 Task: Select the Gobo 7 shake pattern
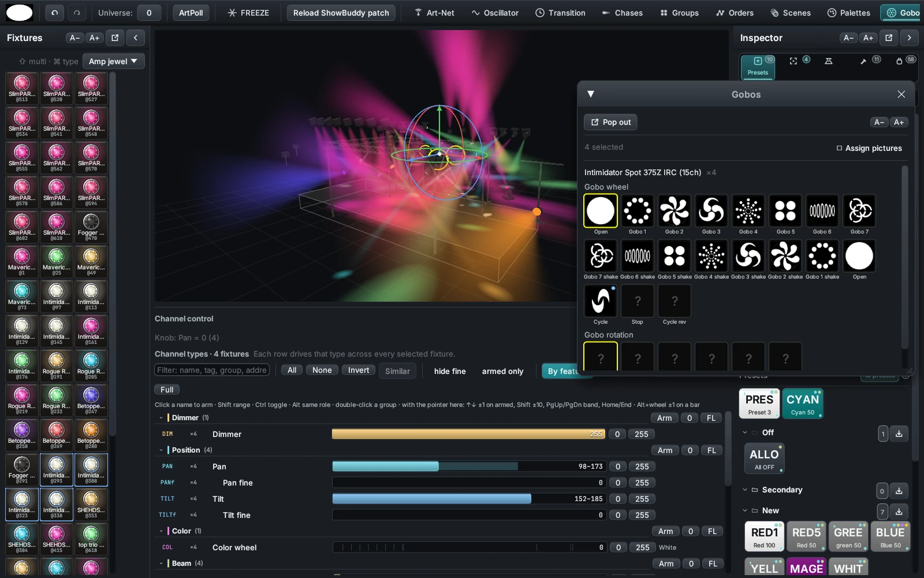(601, 255)
